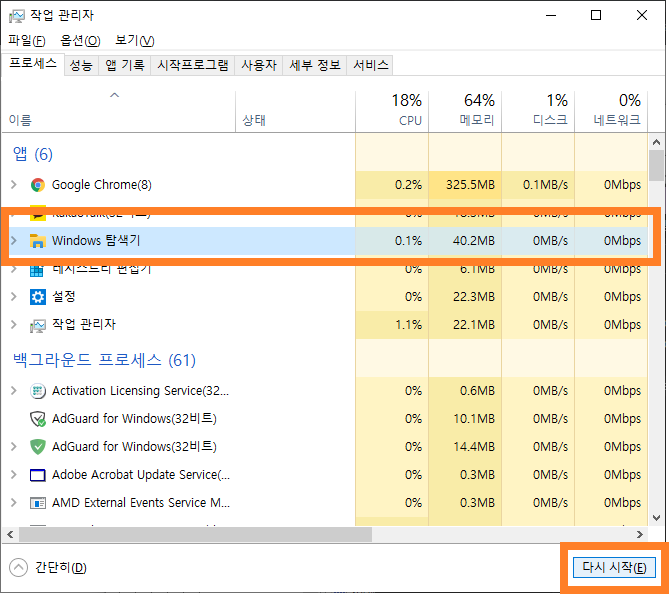
Task: Click the AdGuard shield icon with checkmark badge
Action: (x=38, y=419)
